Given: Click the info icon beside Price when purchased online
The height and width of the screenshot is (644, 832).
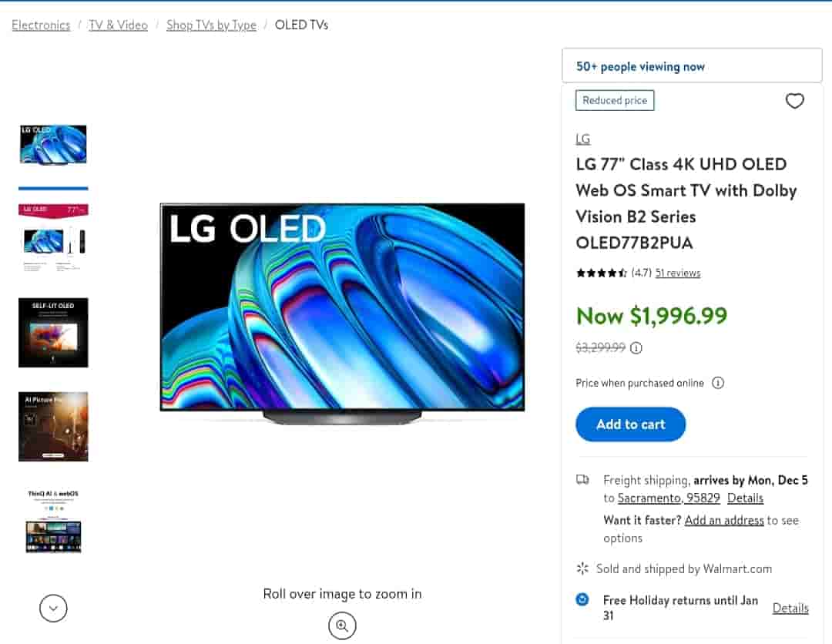Looking at the screenshot, I should coord(718,383).
